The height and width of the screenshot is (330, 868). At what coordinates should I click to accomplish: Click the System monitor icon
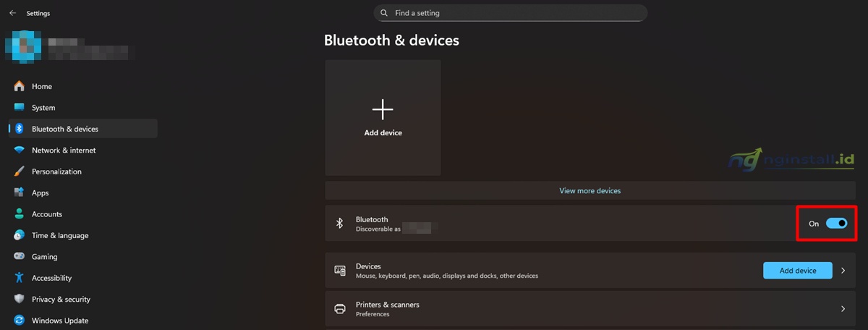tap(19, 108)
